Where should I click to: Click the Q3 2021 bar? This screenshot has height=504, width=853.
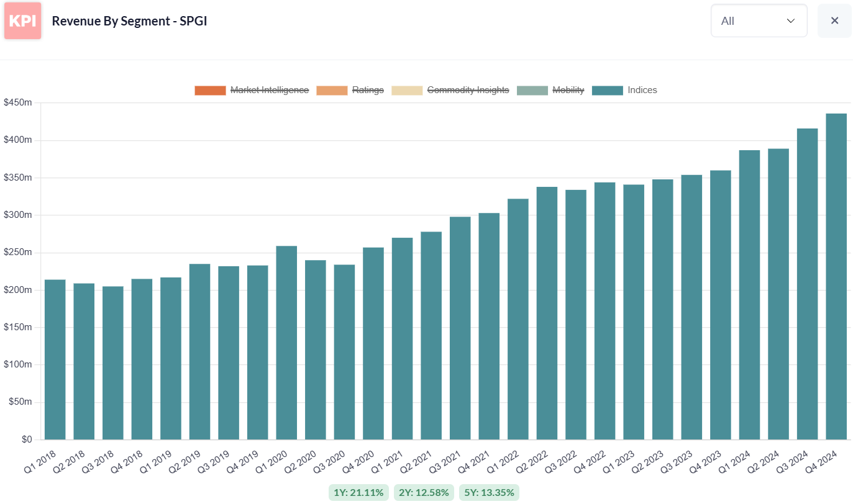coord(460,328)
